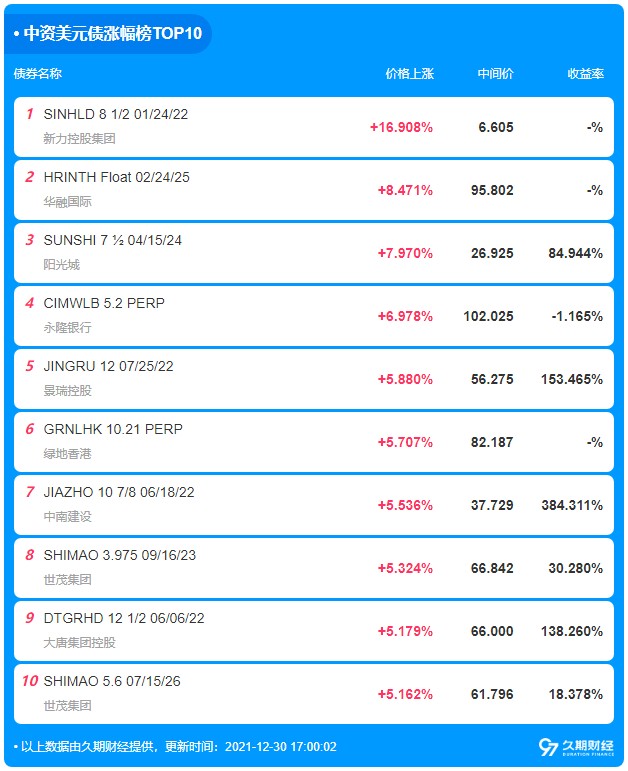Viewport: 628px width, 771px height.
Task: Open JIAZHO 10 7/8 06/18/22 entry
Action: click(119, 492)
